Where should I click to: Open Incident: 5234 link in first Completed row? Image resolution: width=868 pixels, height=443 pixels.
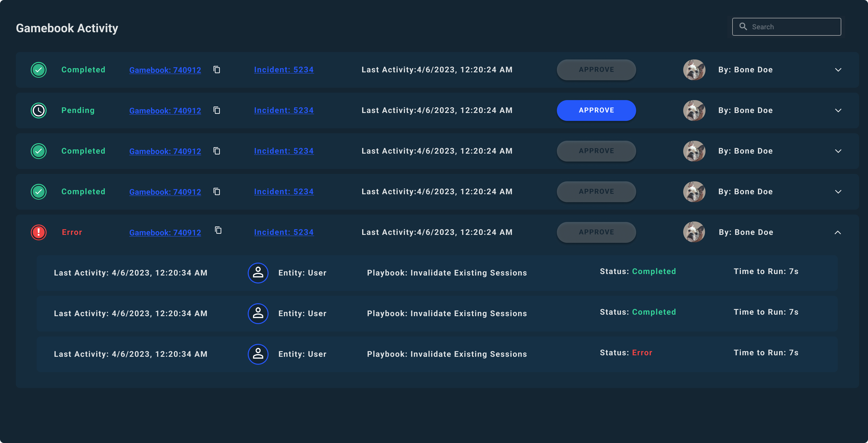click(x=284, y=69)
